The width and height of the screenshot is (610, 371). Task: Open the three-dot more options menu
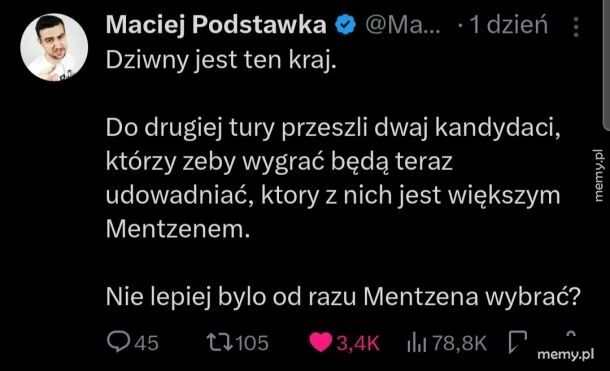576,27
